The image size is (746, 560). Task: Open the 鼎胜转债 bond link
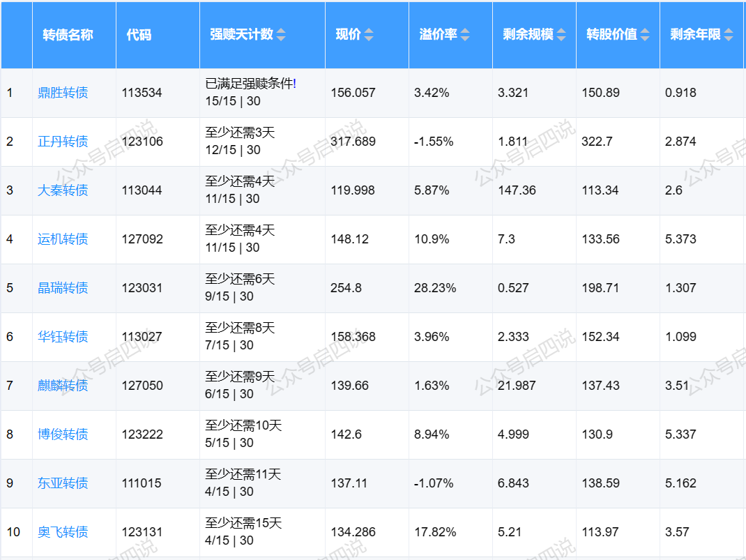pos(63,93)
